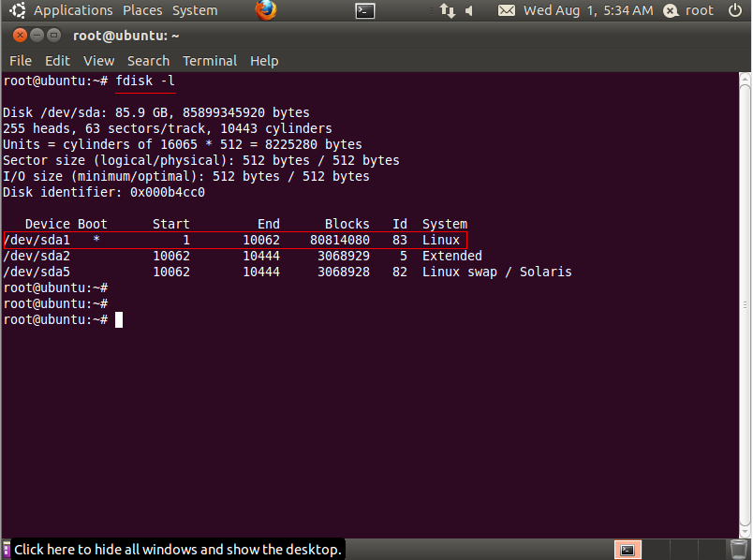Click the /dev/sda5 device entry
753x560 pixels.
37,272
